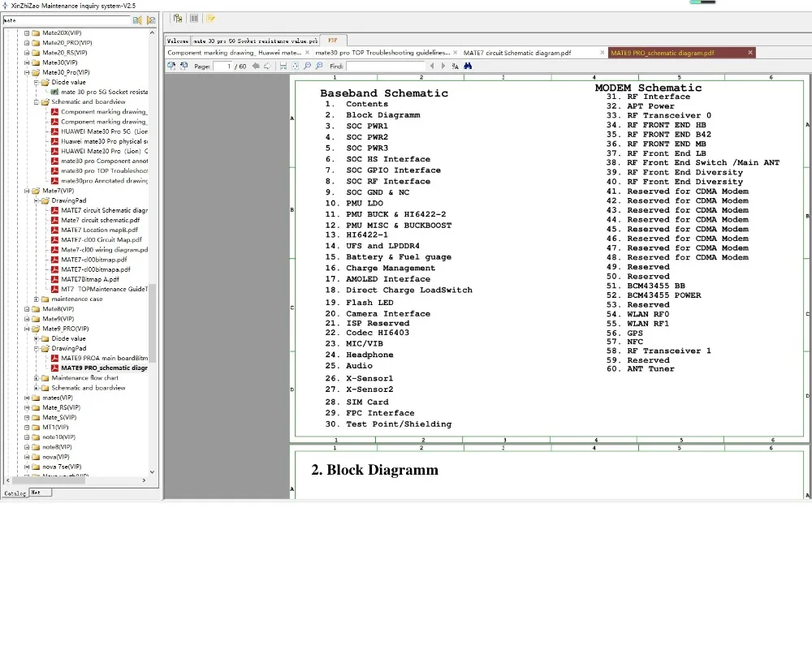
Task: Go to the previous PDF page arrow
Action: [255, 67]
